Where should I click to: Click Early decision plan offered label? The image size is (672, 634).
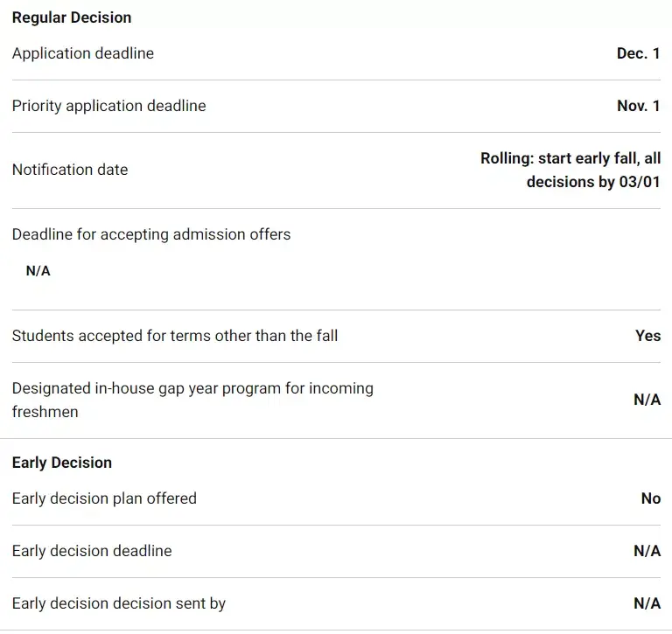click(104, 498)
